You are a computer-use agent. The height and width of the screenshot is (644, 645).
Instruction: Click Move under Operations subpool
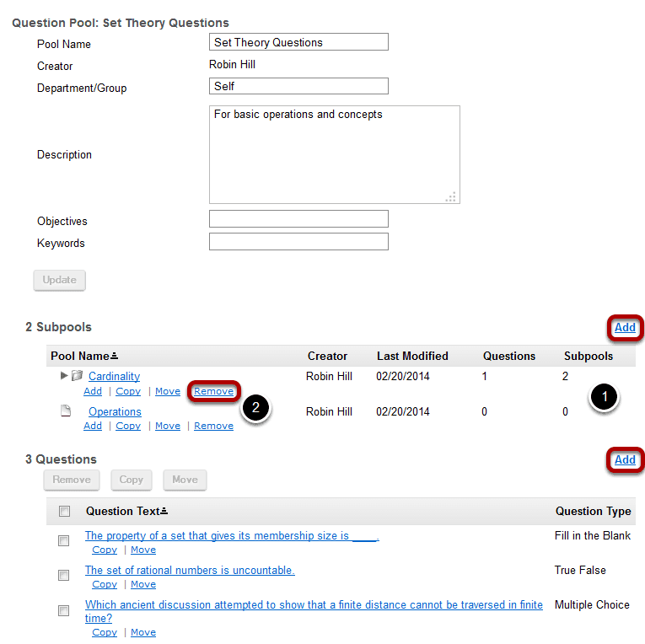[x=168, y=426]
